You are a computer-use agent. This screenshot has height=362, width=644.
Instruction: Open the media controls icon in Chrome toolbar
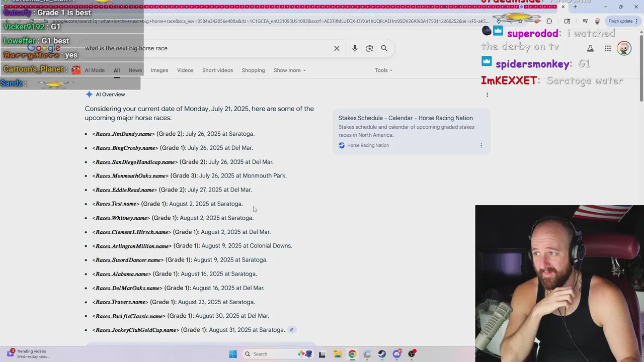point(585,21)
